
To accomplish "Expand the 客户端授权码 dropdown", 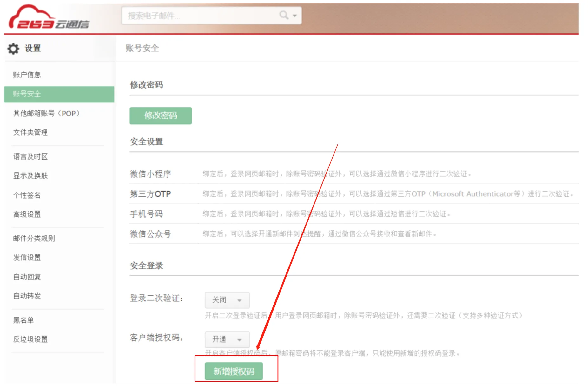I will click(227, 339).
